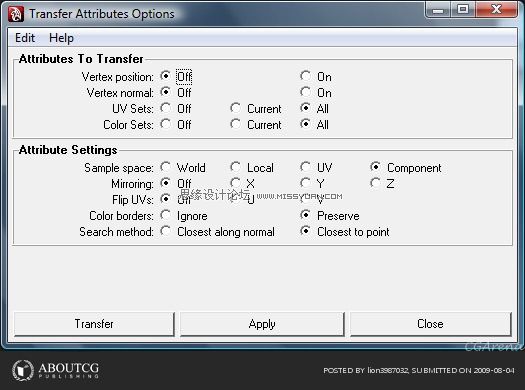Choose World sample space
Image resolution: width=525 pixels, height=390 pixels.
pos(165,167)
